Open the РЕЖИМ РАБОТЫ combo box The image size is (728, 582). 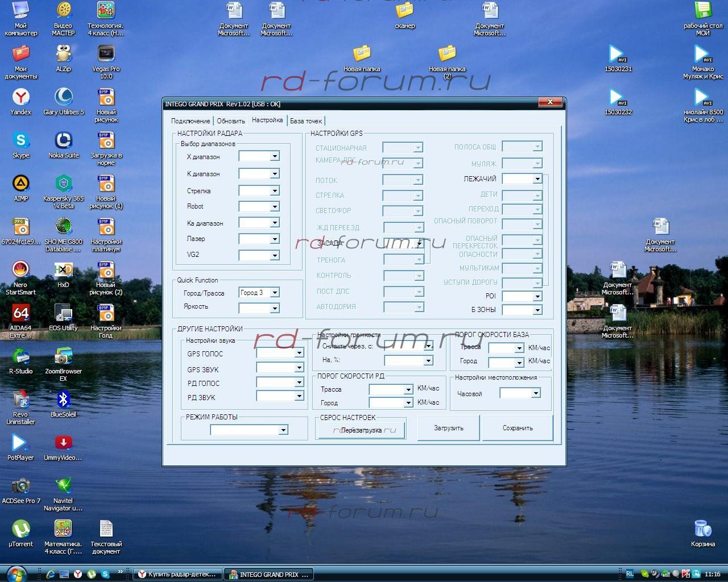point(283,430)
